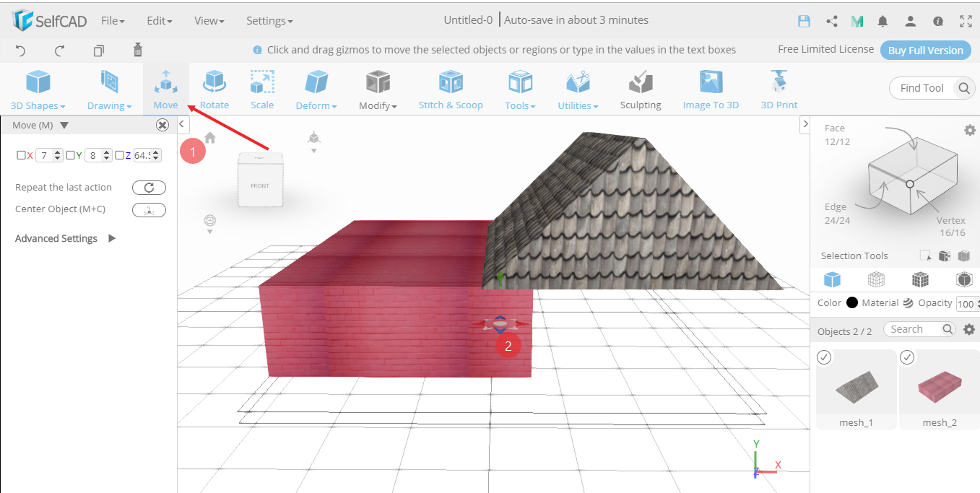Select the Rotate tool
The image size is (980, 493).
pyautogui.click(x=214, y=89)
